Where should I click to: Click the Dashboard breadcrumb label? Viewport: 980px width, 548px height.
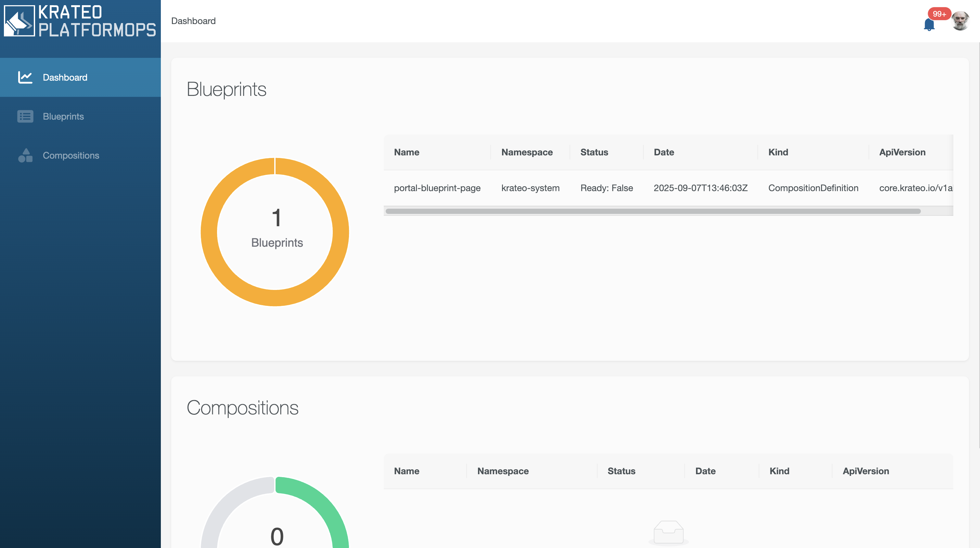tap(193, 21)
